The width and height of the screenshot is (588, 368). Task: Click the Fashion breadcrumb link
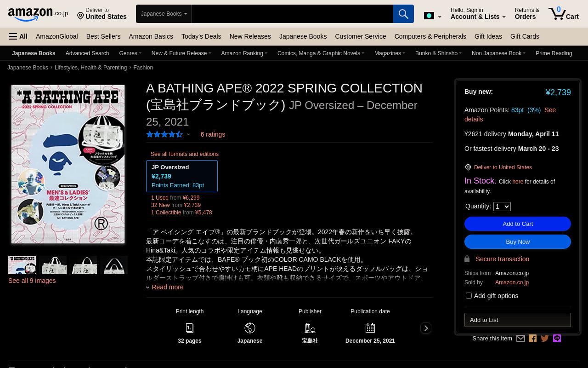click(143, 68)
